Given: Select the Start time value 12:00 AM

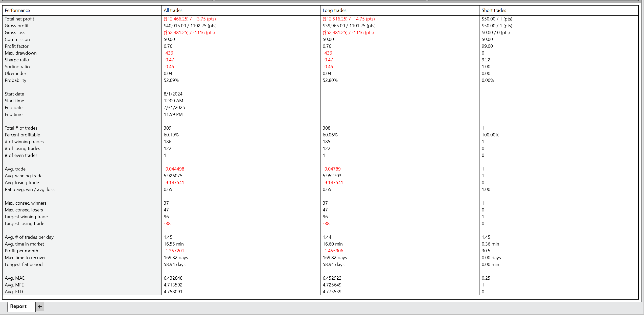Looking at the screenshot, I should click(x=173, y=101).
